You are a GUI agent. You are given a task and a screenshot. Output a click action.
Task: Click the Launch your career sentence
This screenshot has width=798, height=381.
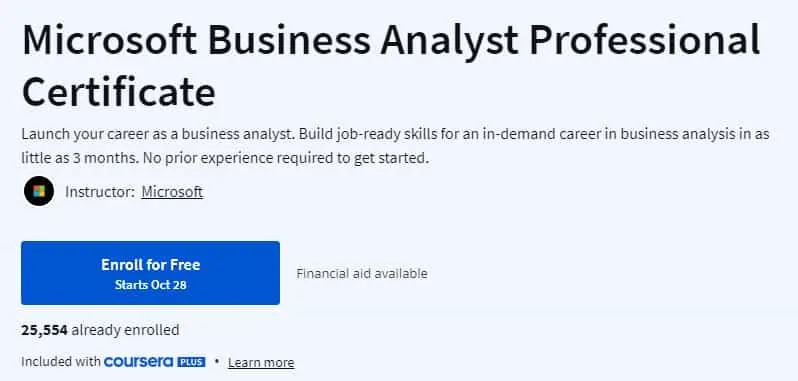point(158,134)
